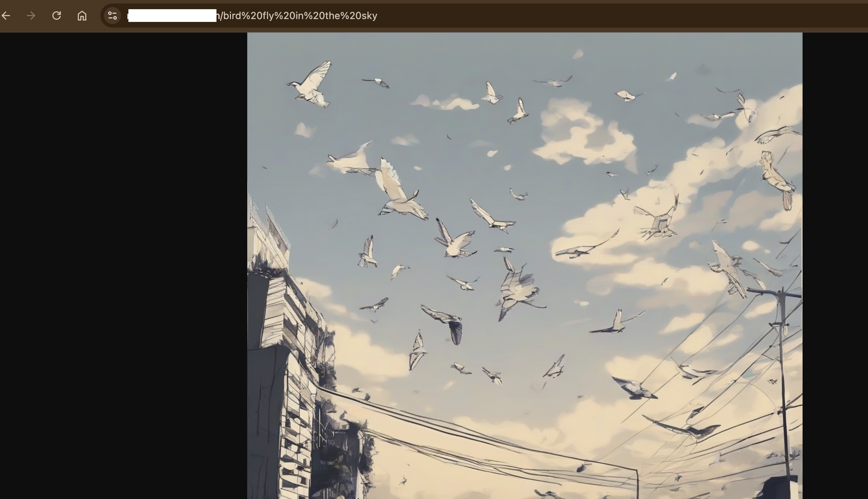Open site information controls icon
Screen dimensions: 868x499
click(112, 16)
